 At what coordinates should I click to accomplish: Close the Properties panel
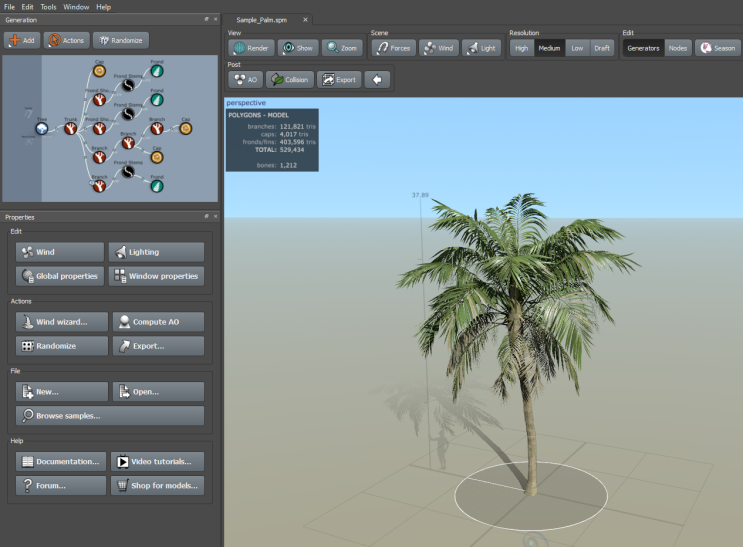point(216,217)
